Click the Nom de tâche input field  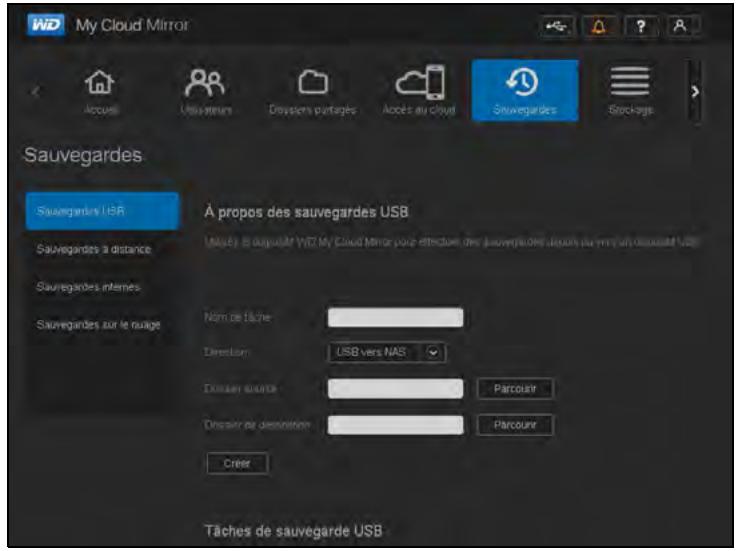(395, 317)
